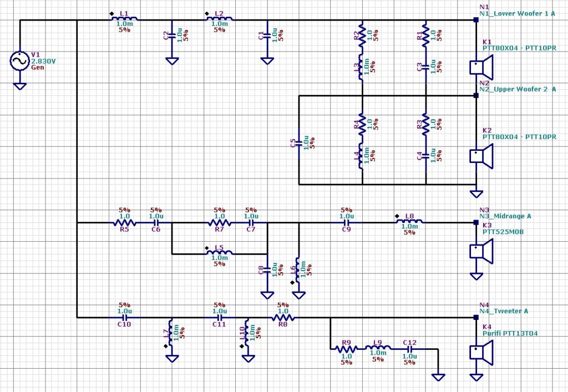Click the 'PTT525M08' driver name
Viewport: 568px width, 392px height.
503,232
